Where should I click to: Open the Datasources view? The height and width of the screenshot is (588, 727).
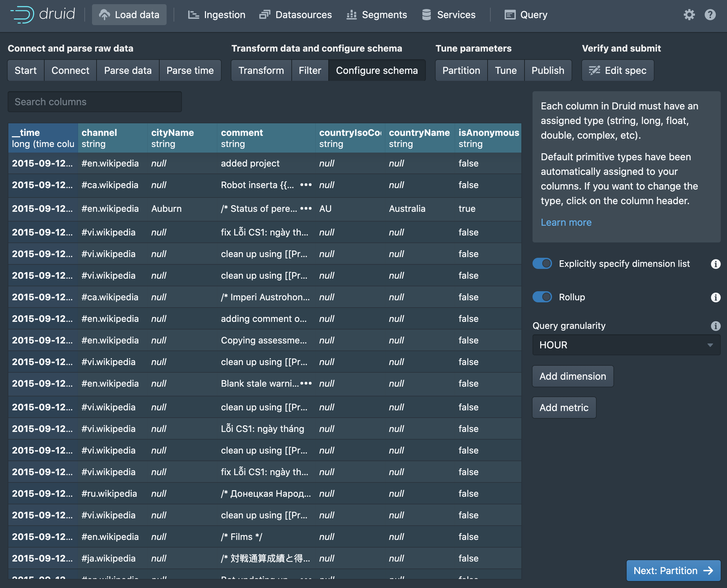(296, 15)
